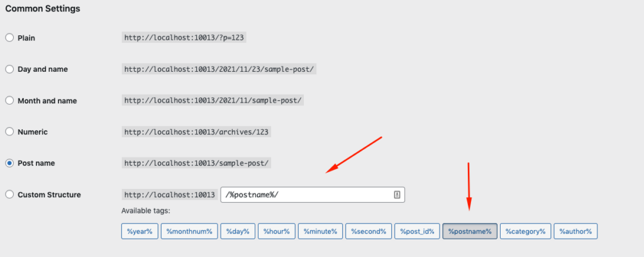
Task: Click the custom structure text field
Action: 313,195
